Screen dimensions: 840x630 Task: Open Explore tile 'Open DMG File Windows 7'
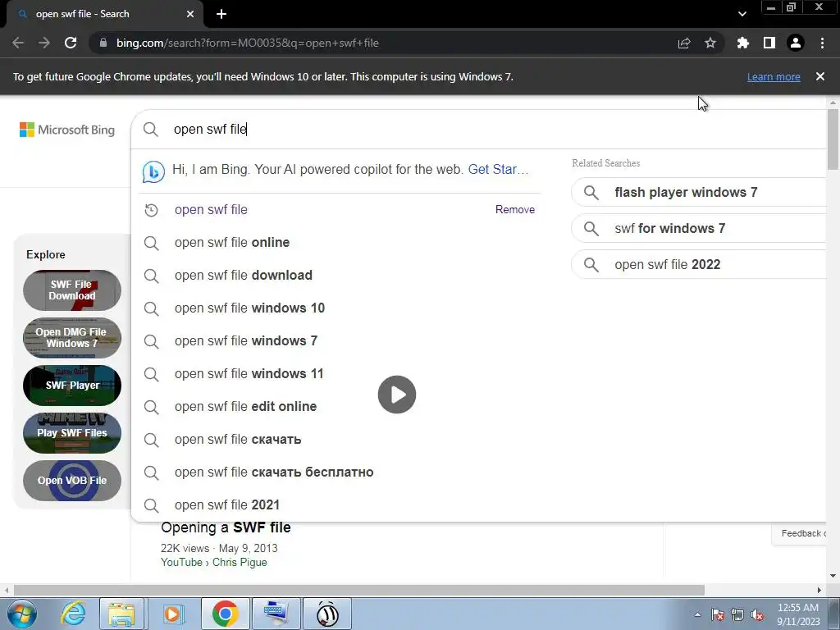tap(72, 337)
